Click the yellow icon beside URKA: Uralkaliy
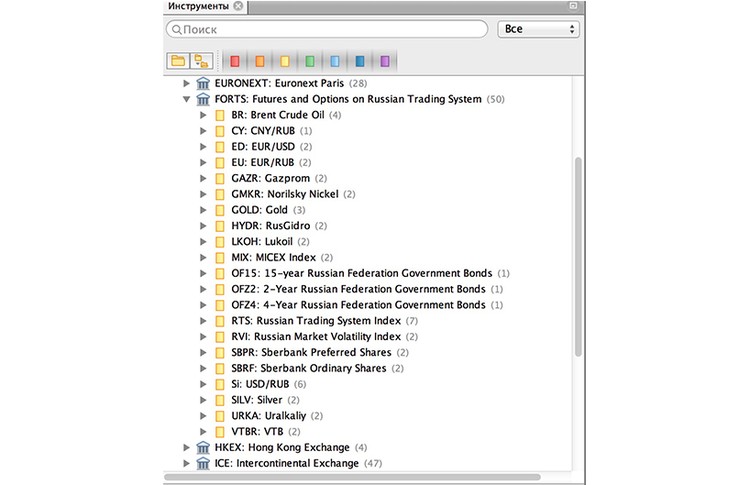Image resolution: width=750 pixels, height=485 pixels. click(x=220, y=416)
